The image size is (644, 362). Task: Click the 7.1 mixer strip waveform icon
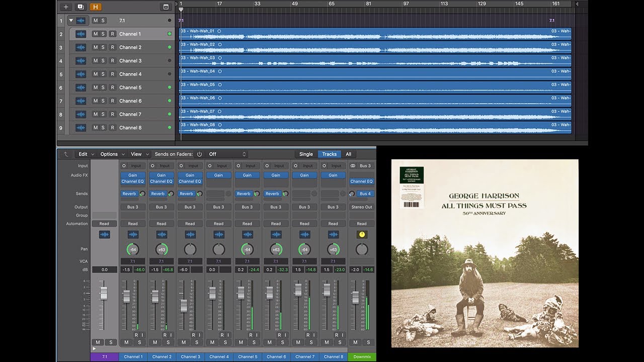coord(104,234)
